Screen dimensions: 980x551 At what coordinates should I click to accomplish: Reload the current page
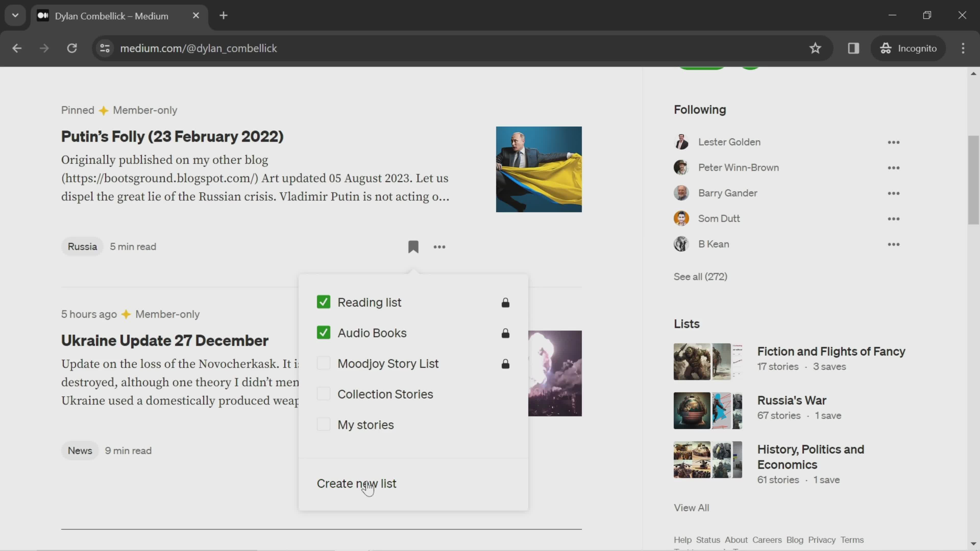point(72,48)
